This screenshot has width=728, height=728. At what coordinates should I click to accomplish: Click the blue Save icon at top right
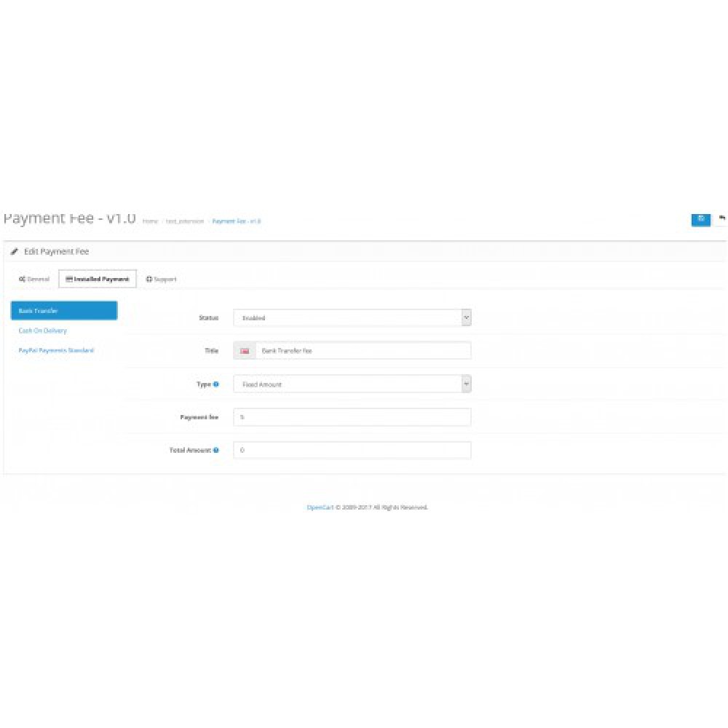[701, 220]
